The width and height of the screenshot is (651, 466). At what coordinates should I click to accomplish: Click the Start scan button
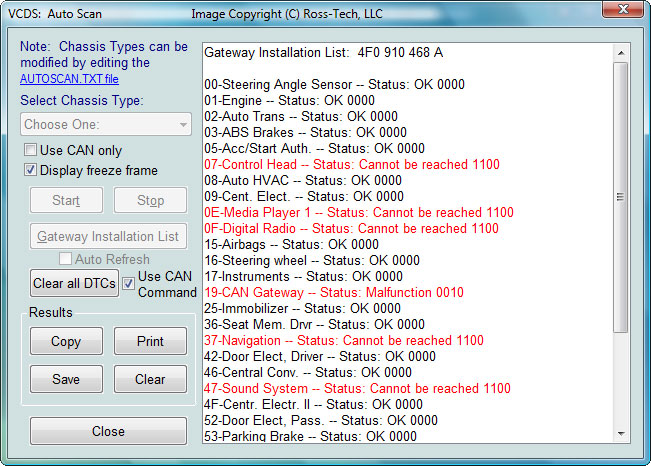66,200
